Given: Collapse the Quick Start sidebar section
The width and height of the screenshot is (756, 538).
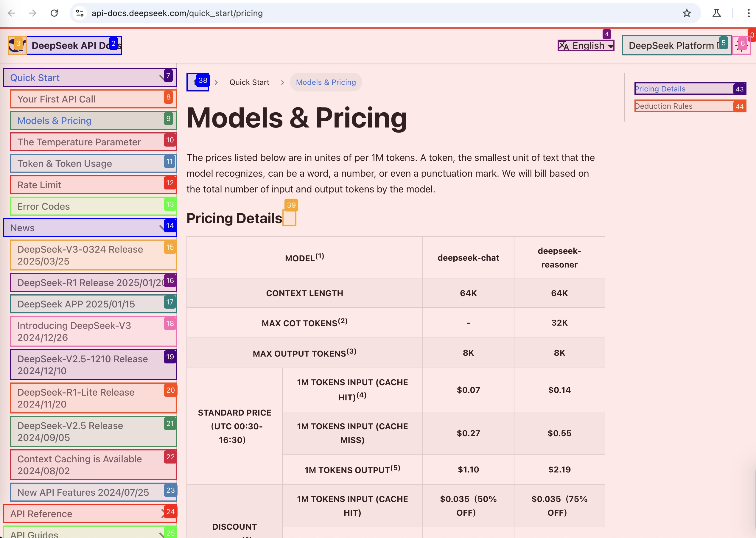Looking at the screenshot, I should coord(89,77).
